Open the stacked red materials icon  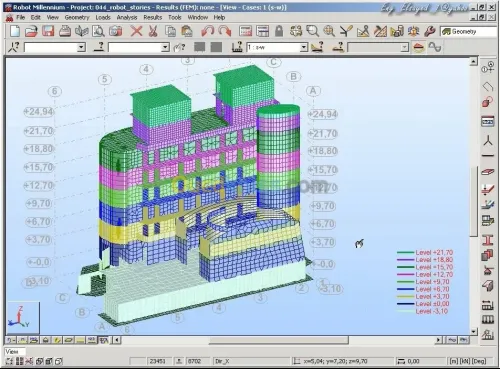(488, 255)
